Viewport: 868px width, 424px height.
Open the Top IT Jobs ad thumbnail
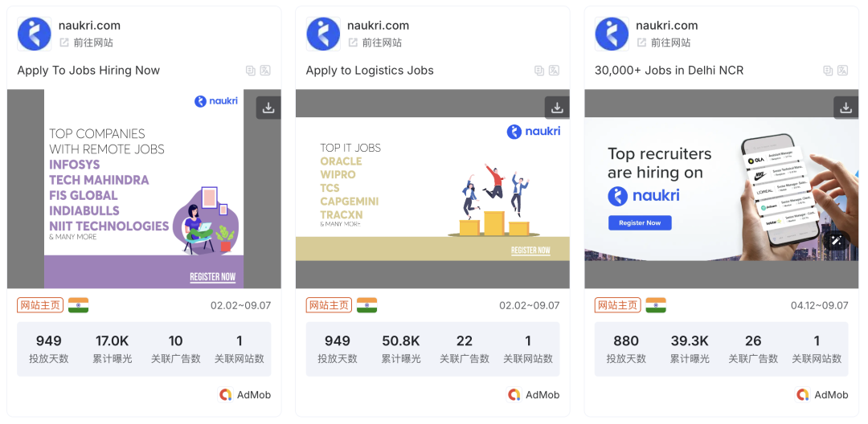[432, 189]
